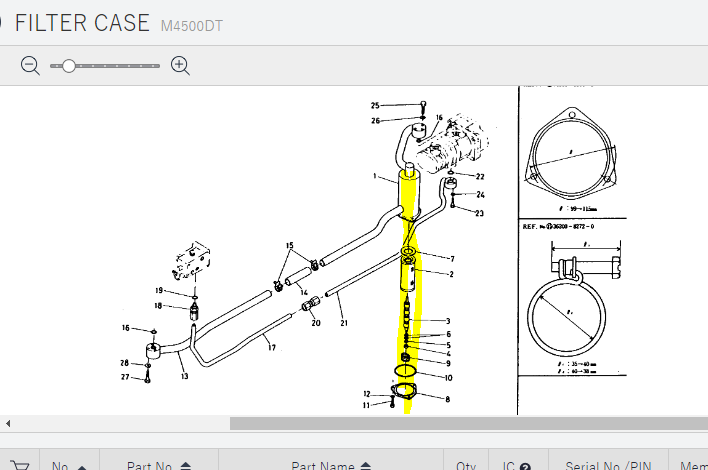Screen dimensions: 708x470
Task: Click the zoom in magnifier icon
Action: (180, 66)
